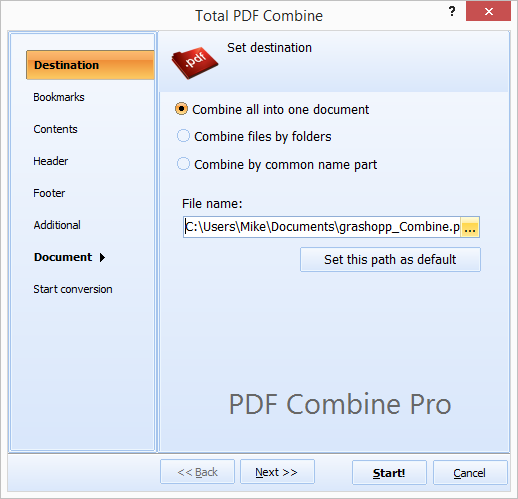518x499 pixels.
Task: Close the Total PDF Combine dialog
Action: point(488,11)
